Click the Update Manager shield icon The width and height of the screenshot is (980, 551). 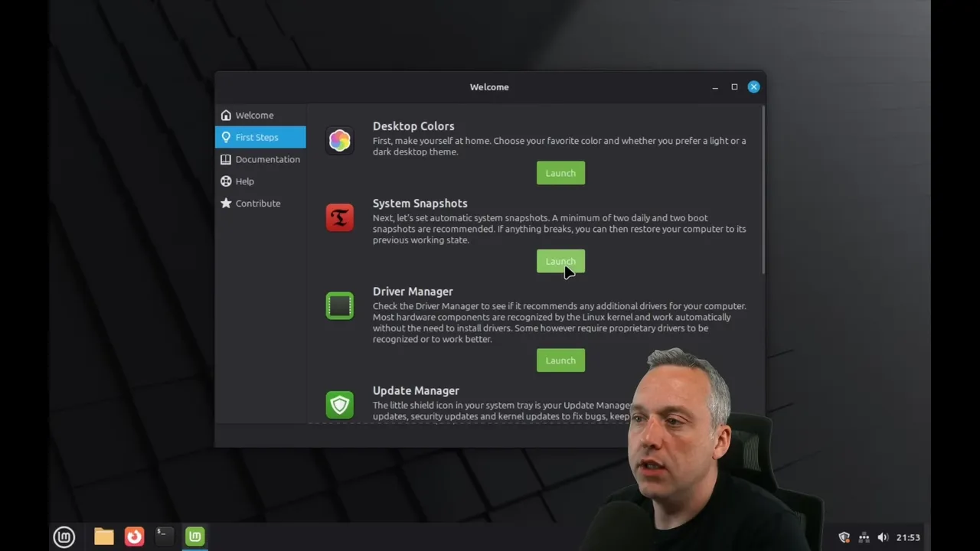[x=339, y=405]
